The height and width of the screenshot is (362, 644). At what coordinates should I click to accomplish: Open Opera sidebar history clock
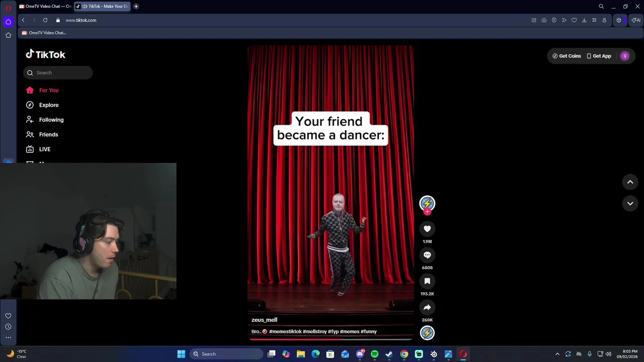(x=8, y=327)
